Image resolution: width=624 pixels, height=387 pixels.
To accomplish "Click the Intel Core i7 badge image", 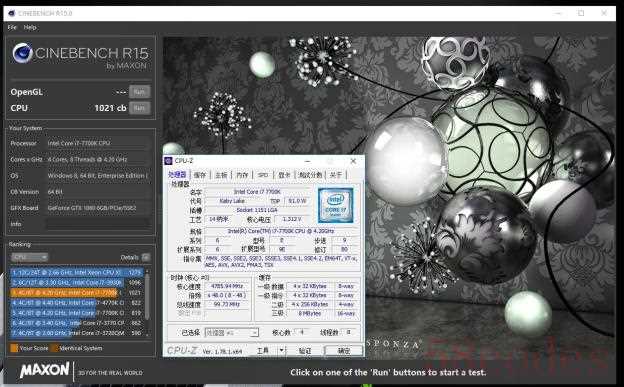I will [x=335, y=205].
